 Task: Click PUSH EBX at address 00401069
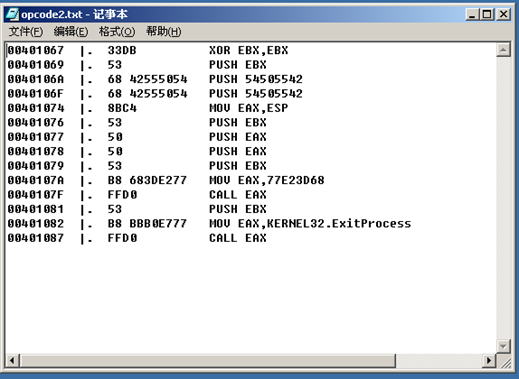238,65
